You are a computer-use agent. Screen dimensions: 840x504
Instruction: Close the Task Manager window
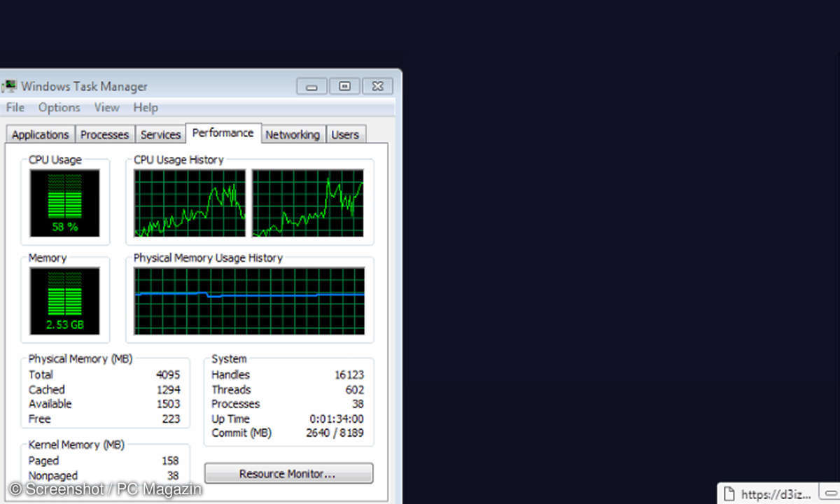pyautogui.click(x=378, y=86)
